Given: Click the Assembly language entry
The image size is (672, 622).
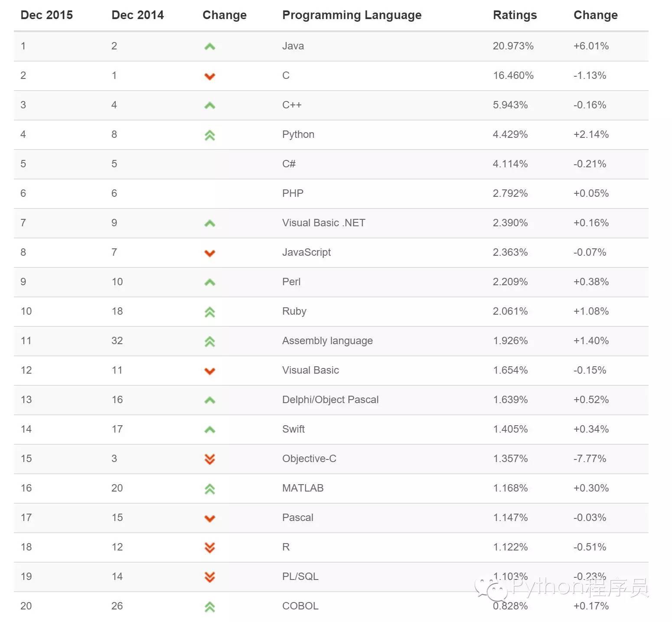Looking at the screenshot, I should click(x=327, y=341).
